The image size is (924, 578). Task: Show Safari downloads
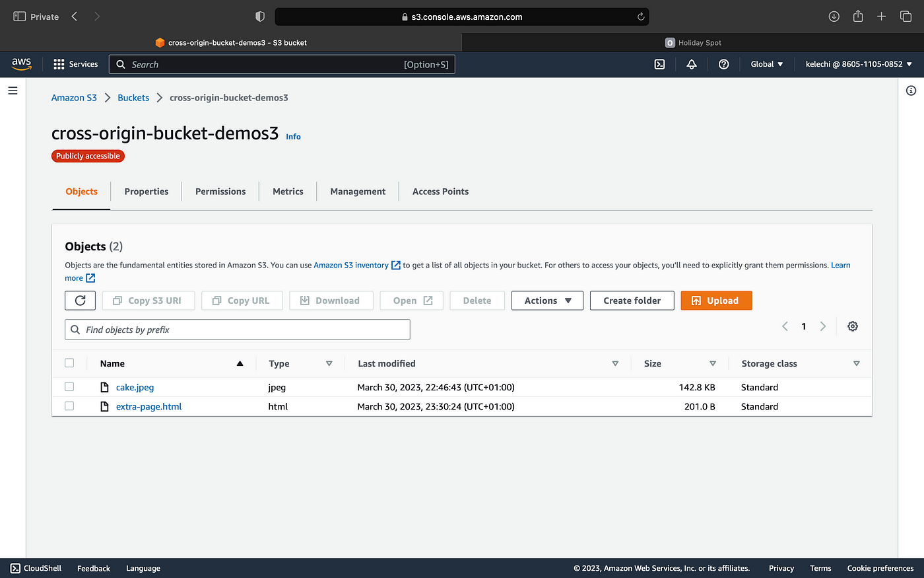834,17
